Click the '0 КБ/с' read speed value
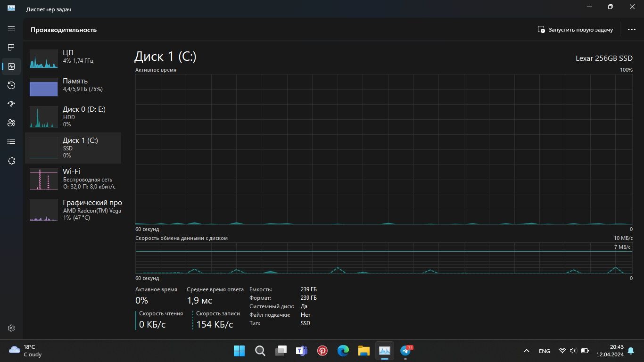Viewport: 644px width, 362px height. click(152, 324)
